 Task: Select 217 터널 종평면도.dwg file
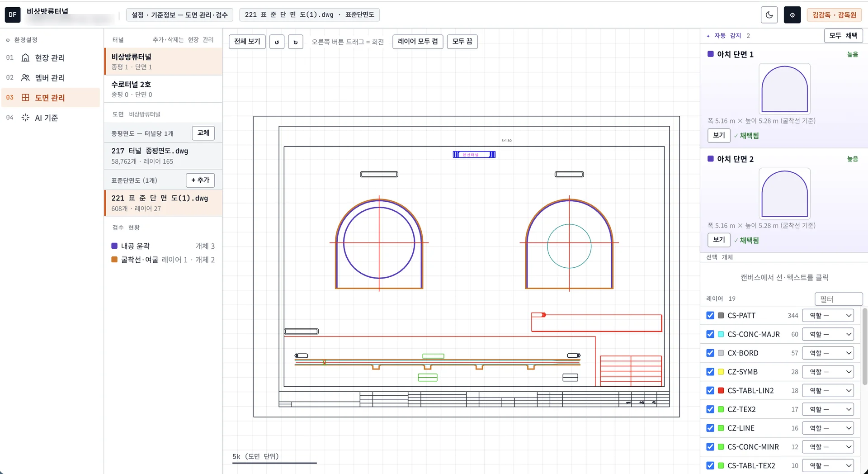coord(163,156)
